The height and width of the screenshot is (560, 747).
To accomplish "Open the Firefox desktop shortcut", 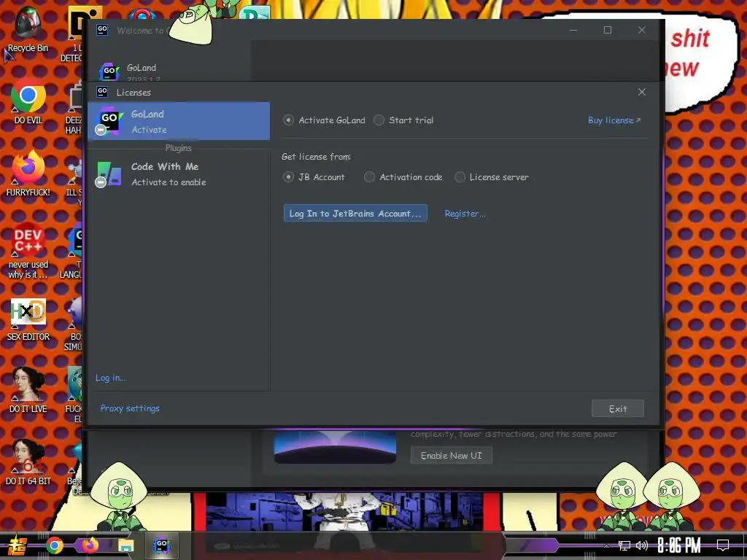I will point(28,173).
